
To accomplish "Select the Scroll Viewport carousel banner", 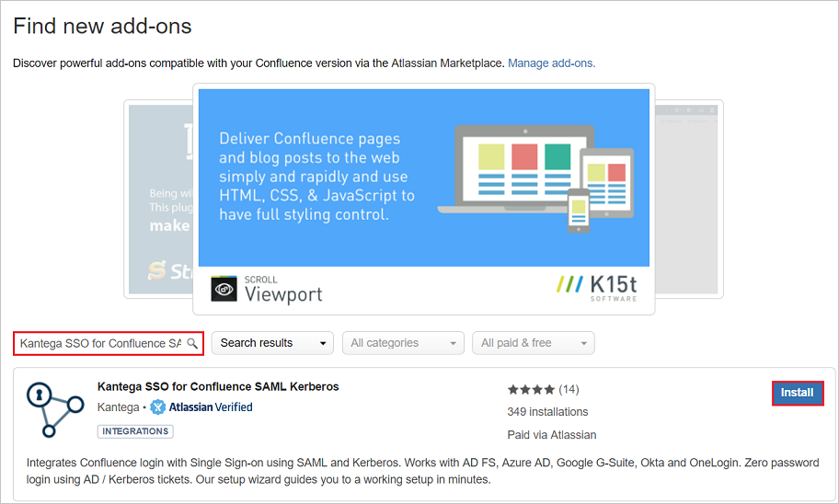I will 424,199.
